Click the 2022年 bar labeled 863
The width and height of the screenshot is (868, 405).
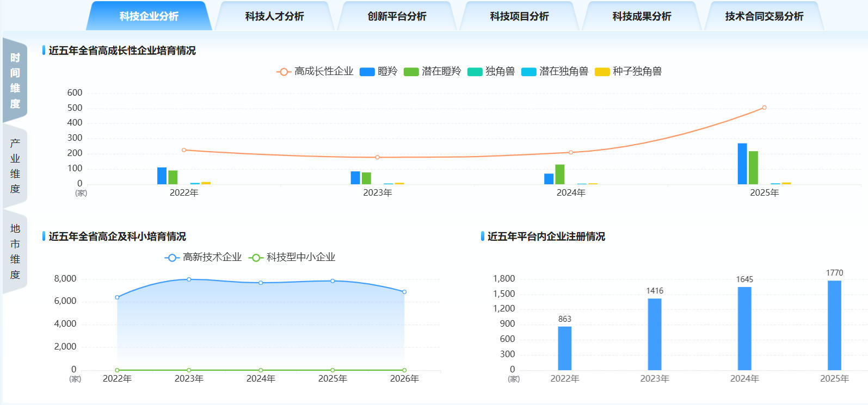pyautogui.click(x=564, y=348)
